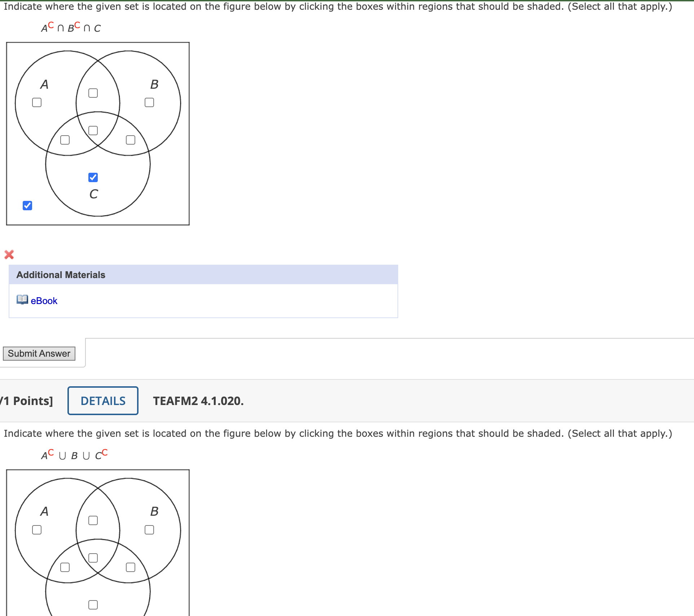Check the center region of the second diagram

point(93,558)
